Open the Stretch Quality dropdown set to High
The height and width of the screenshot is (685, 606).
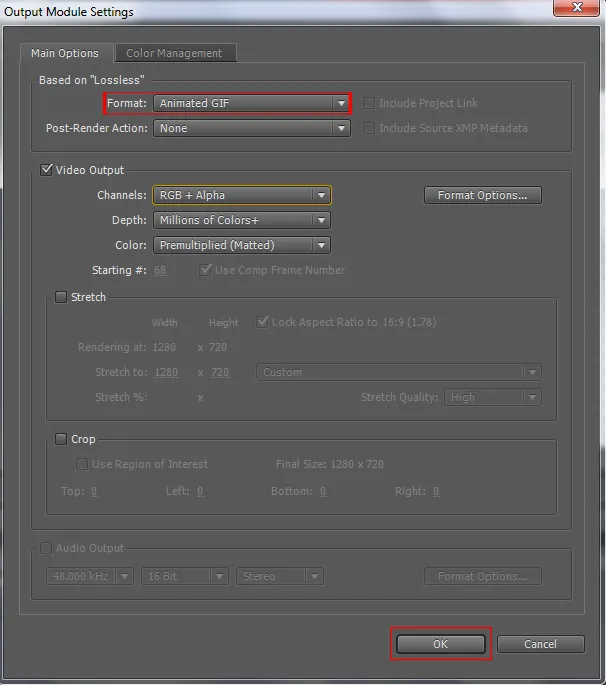tap(493, 397)
